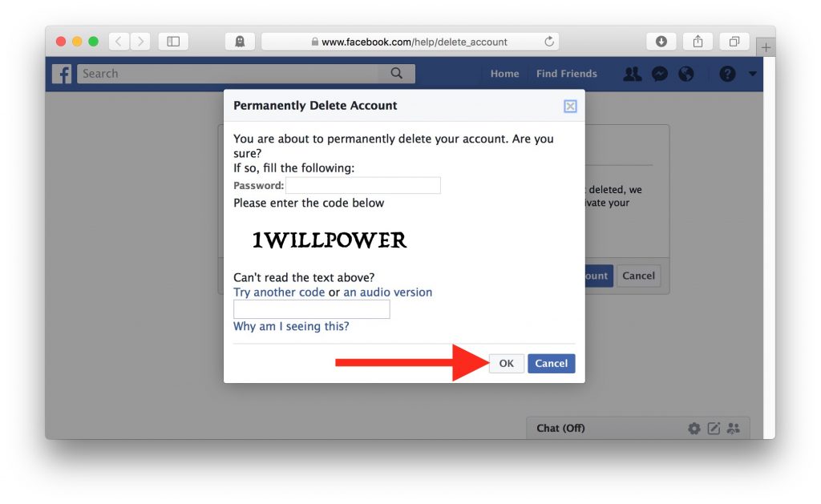Click the Try another code link
This screenshot has width=821, height=504.
279,292
